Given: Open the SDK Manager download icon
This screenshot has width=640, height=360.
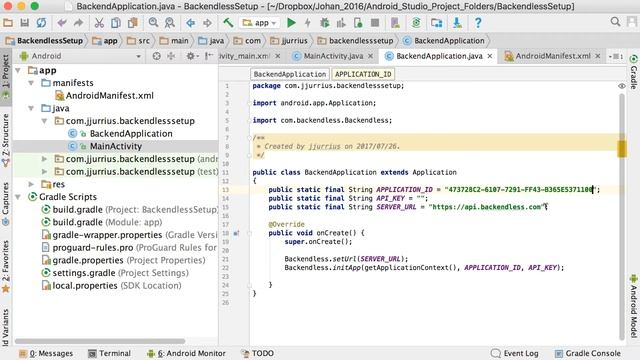Looking at the screenshot, I should [457, 23].
